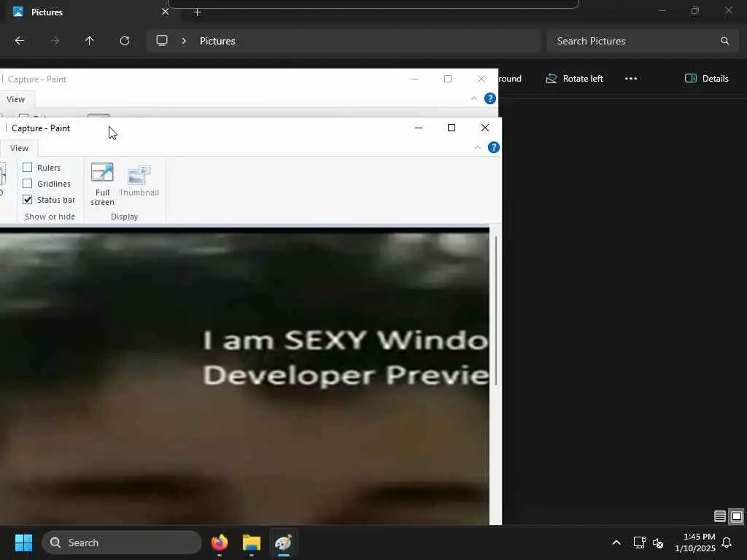Open Paint help question mark icon
Viewport: 747px width, 560px height.
(494, 147)
